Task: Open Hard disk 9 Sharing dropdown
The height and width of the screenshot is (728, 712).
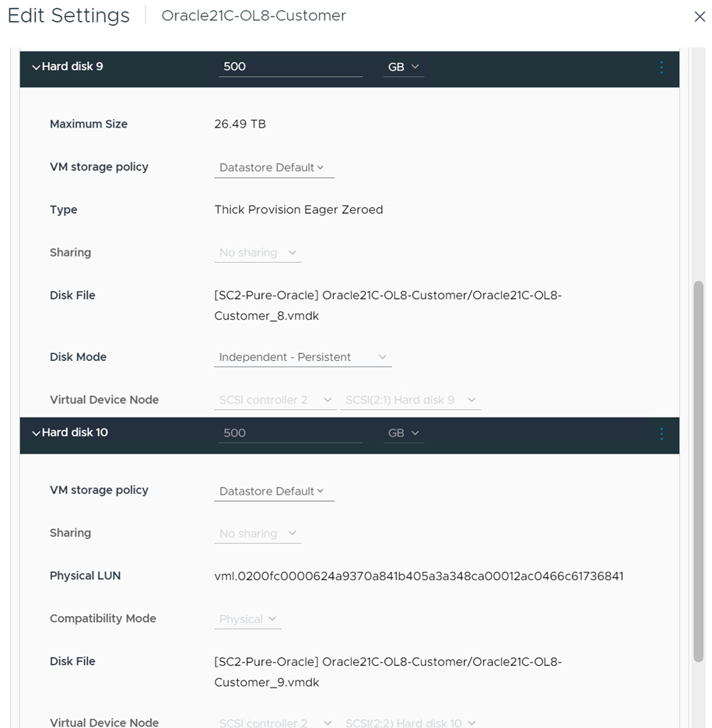Action: (x=258, y=253)
